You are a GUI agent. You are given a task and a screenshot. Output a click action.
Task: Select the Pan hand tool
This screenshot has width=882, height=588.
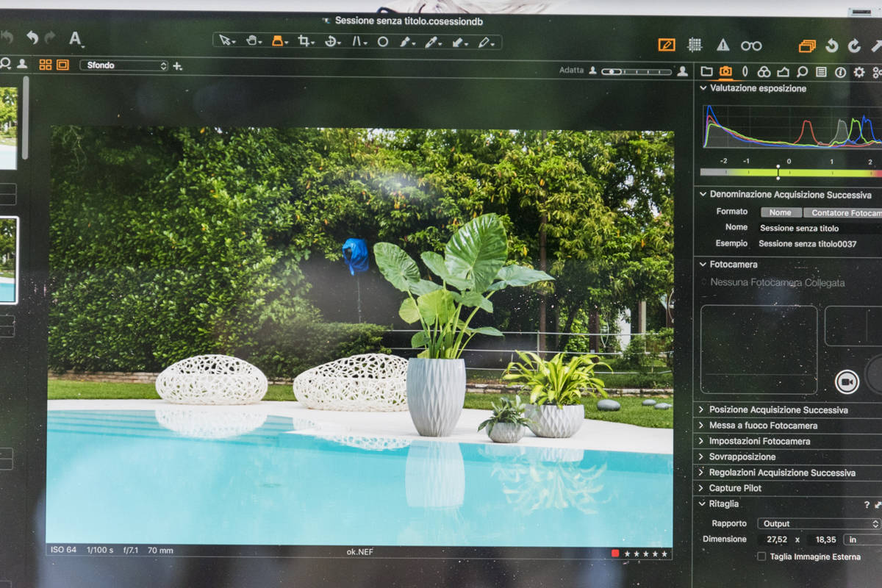252,41
